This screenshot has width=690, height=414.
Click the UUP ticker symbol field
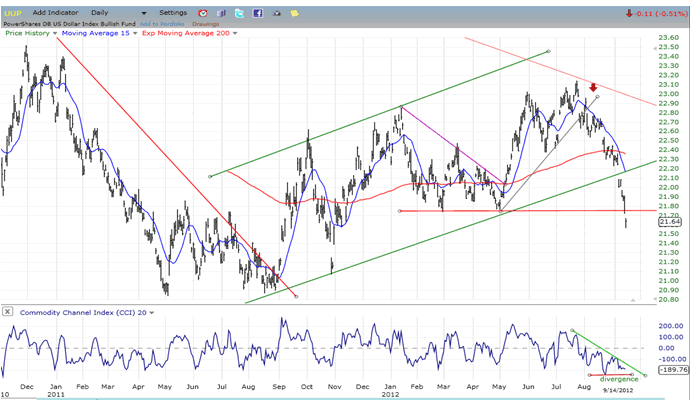14,13
